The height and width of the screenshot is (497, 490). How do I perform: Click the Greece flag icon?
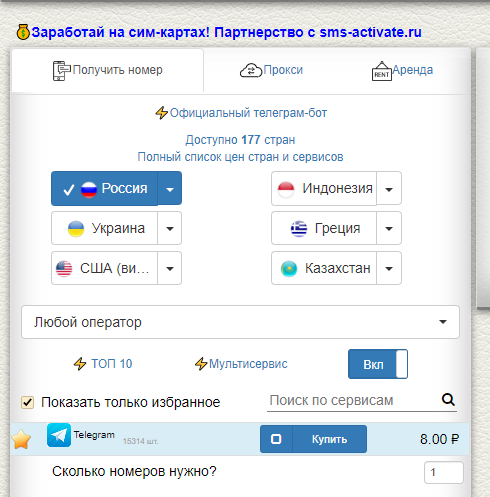[299, 229]
